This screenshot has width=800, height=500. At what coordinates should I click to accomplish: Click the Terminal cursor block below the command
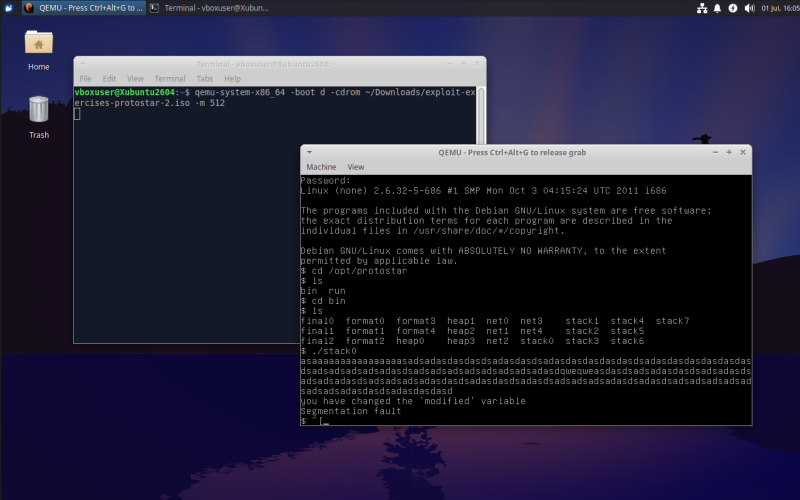77,114
